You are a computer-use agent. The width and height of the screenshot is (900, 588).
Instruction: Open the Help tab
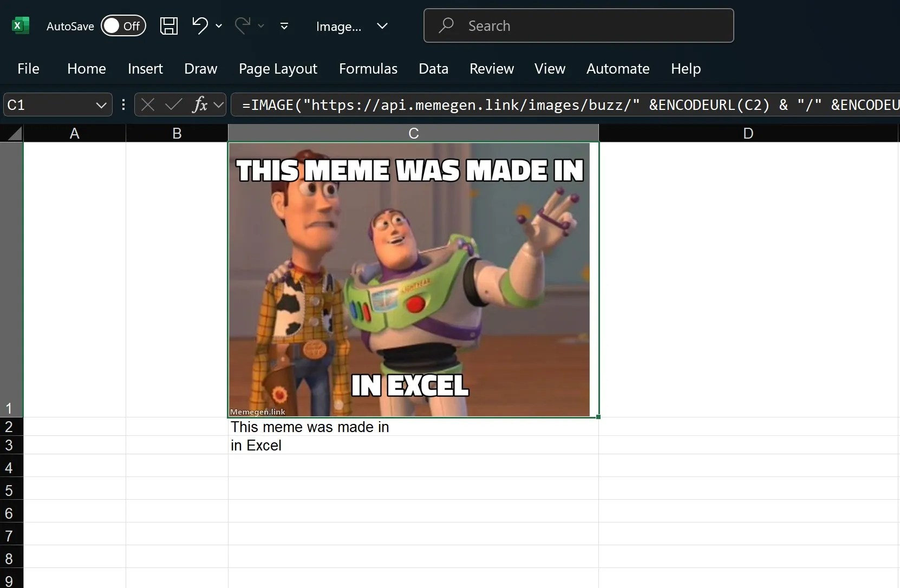686,69
